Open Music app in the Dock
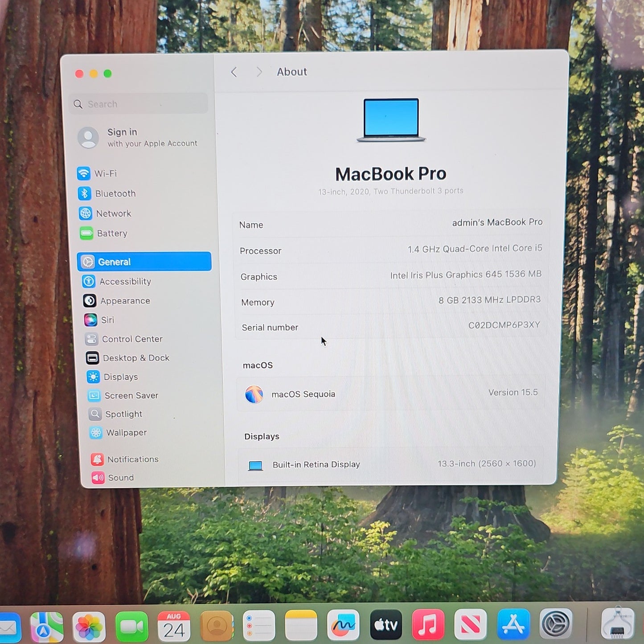The image size is (644, 644). (428, 624)
